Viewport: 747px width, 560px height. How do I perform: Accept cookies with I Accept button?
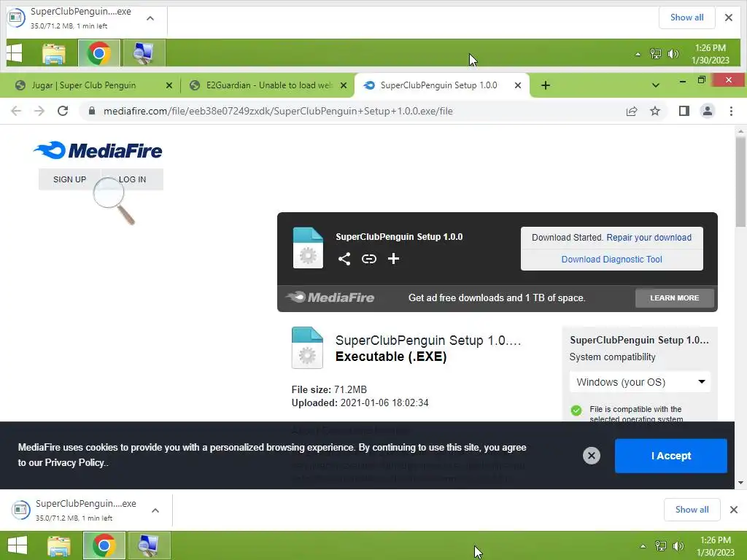tap(671, 456)
